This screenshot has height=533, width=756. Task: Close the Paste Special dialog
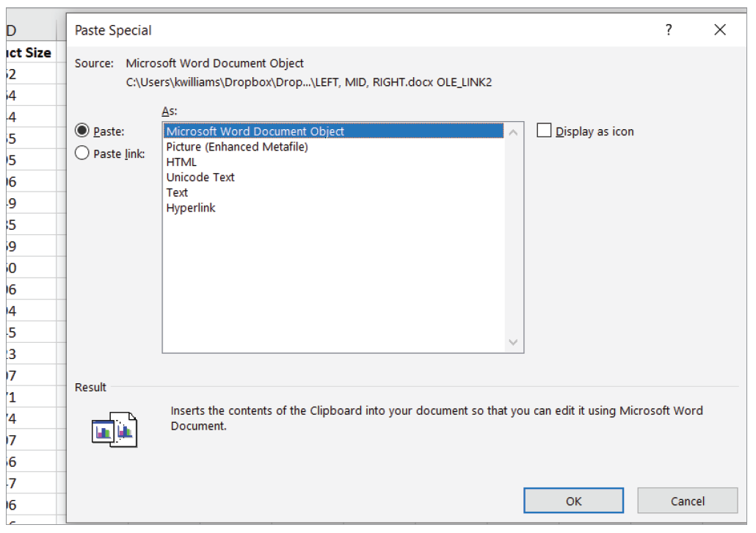tap(719, 30)
